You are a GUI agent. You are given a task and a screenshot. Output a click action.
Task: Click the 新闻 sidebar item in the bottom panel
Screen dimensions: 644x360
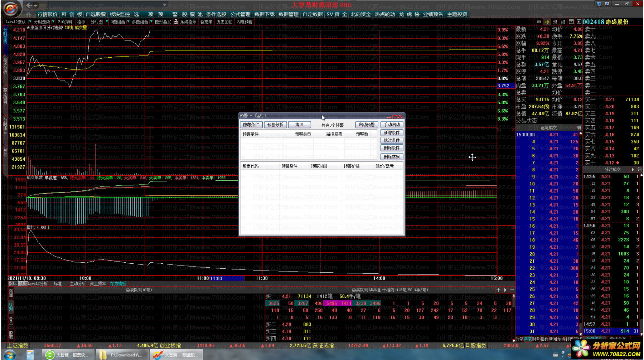(11, 293)
